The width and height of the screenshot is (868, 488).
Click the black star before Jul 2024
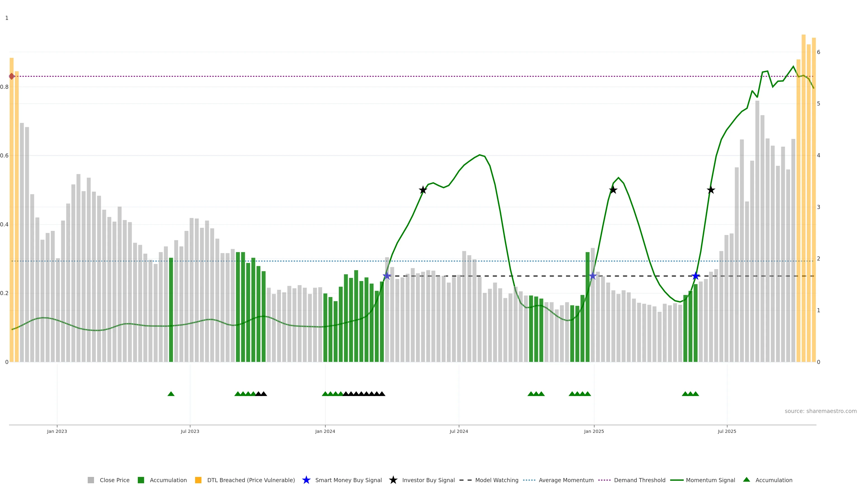[423, 190]
